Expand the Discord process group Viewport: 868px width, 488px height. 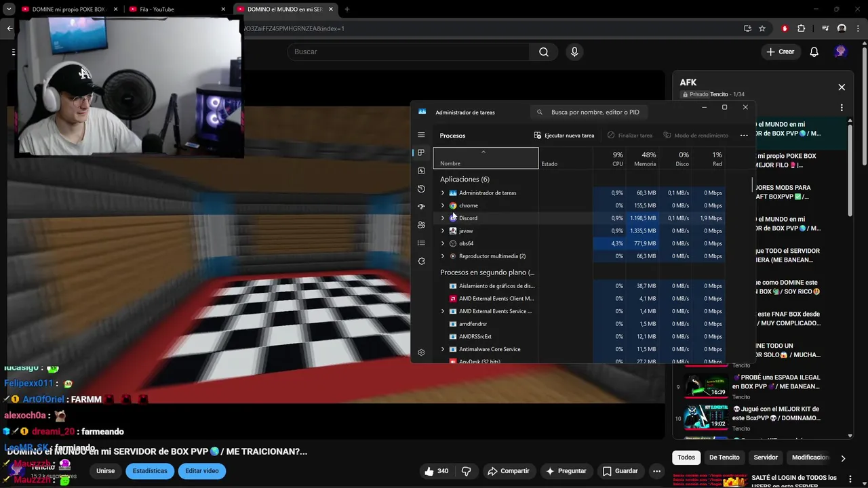tap(443, 218)
